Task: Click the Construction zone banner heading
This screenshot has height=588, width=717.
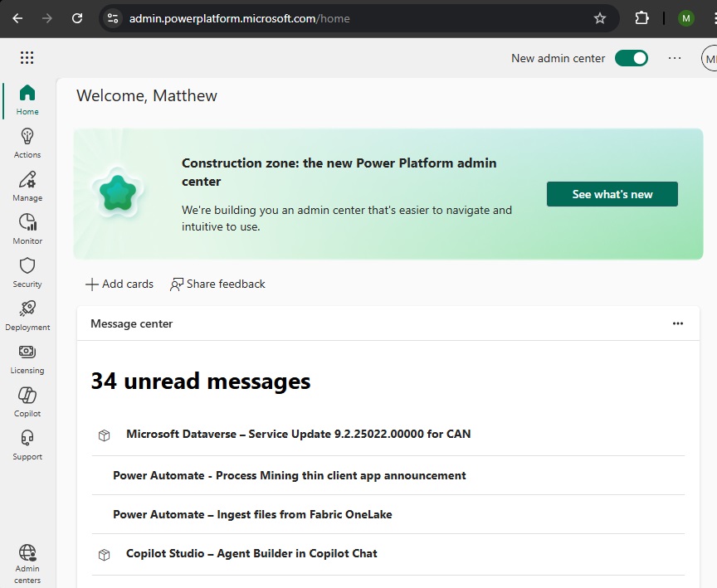Action: 339,173
